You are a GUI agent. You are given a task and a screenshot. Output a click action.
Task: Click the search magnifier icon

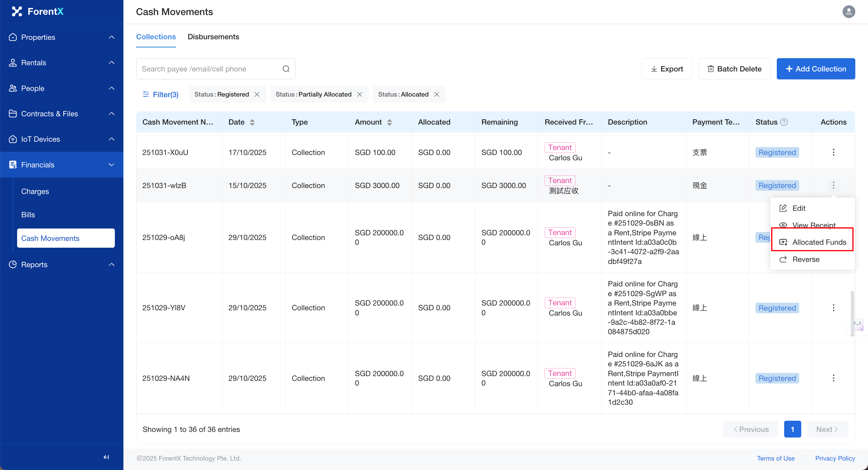coord(286,69)
